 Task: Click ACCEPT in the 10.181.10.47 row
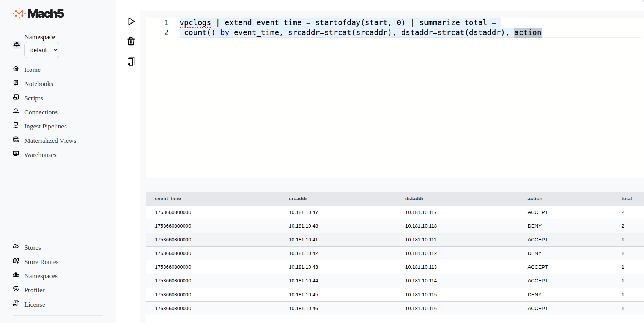(x=538, y=212)
